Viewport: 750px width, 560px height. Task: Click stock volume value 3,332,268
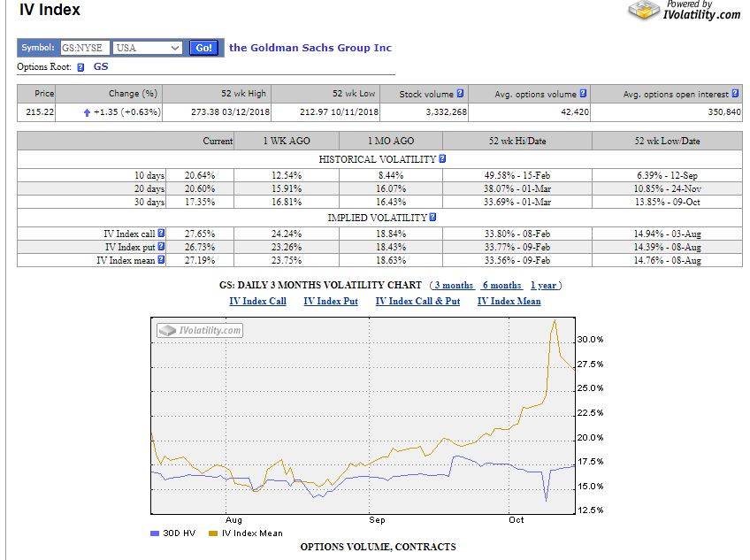447,112
